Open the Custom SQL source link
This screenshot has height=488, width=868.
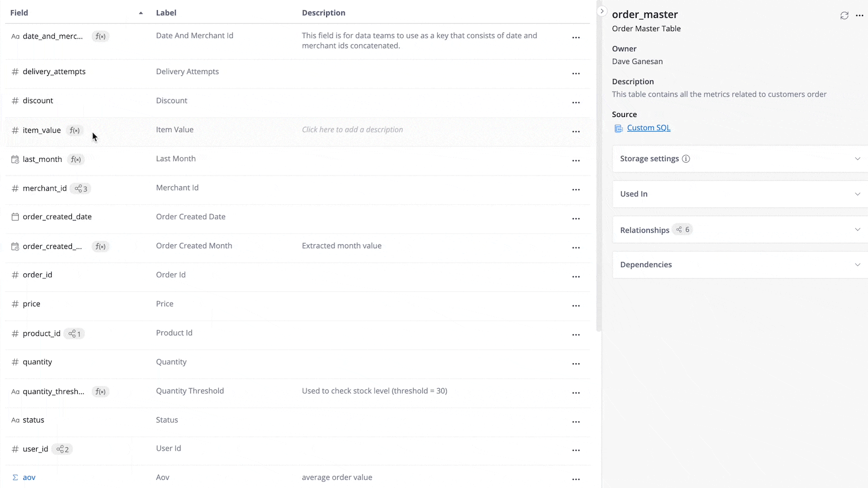coord(648,128)
